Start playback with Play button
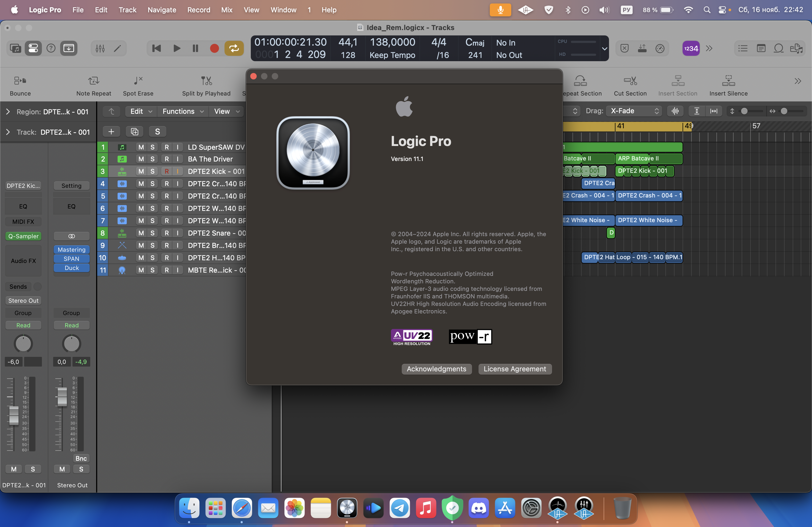The height and width of the screenshot is (527, 812). (x=176, y=48)
